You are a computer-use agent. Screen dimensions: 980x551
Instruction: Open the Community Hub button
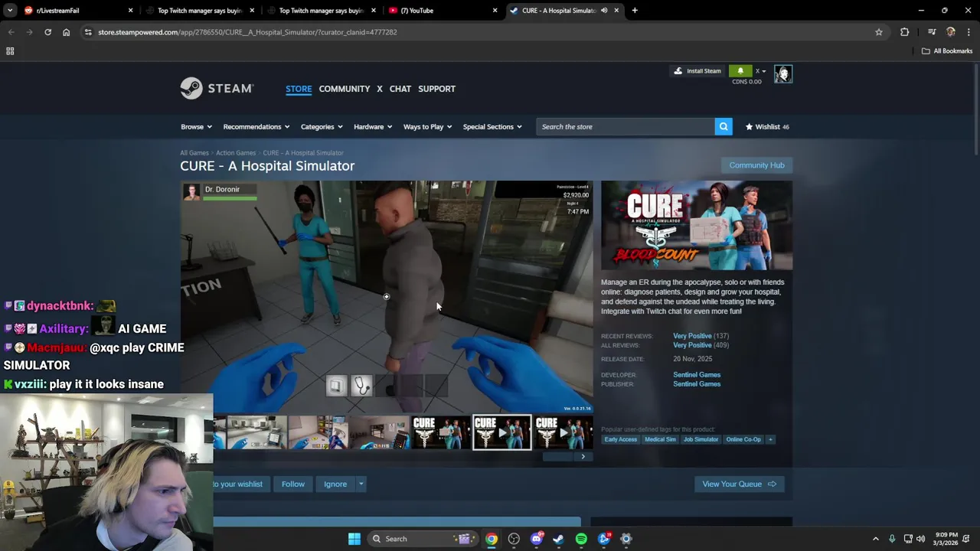(x=756, y=165)
